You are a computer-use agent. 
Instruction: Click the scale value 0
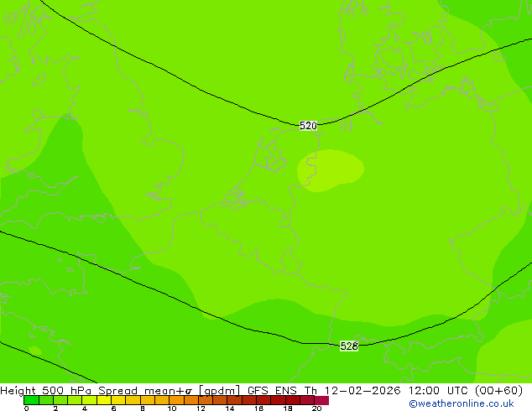click(27, 408)
